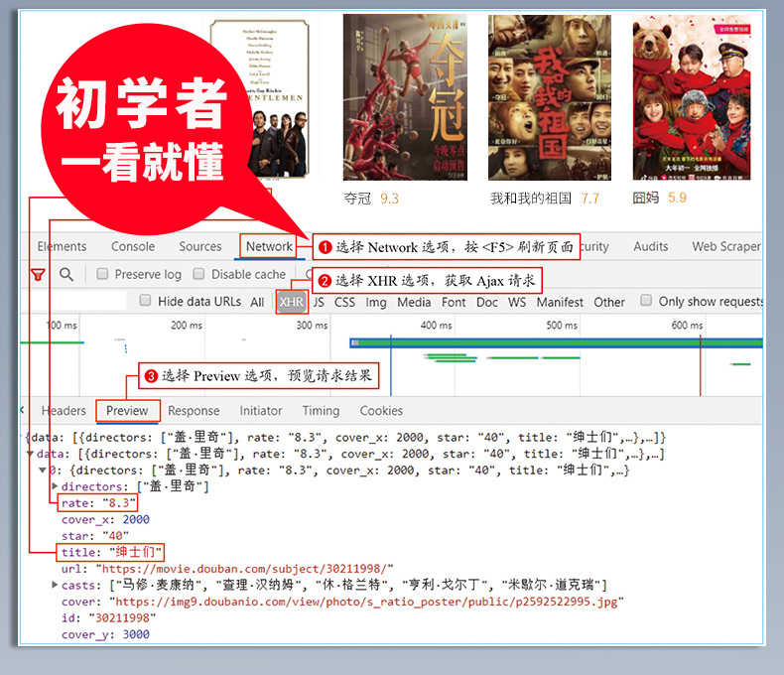Close the request details panel

pos(22,410)
